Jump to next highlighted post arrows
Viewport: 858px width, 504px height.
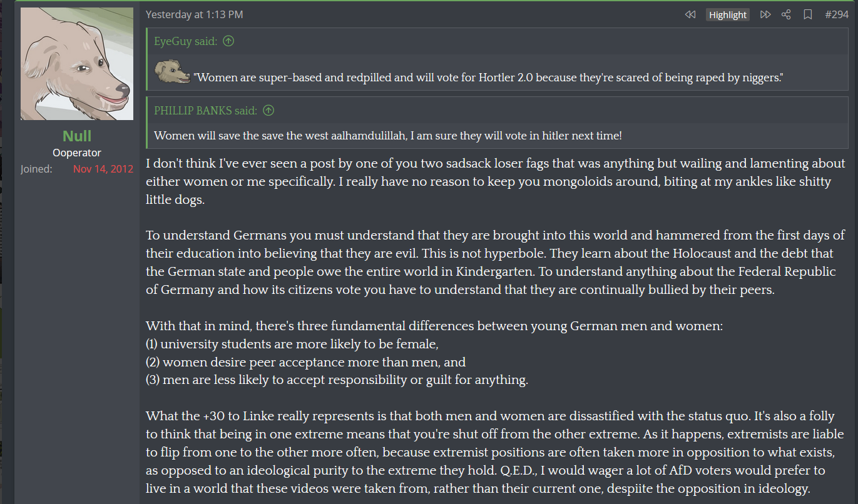(765, 14)
